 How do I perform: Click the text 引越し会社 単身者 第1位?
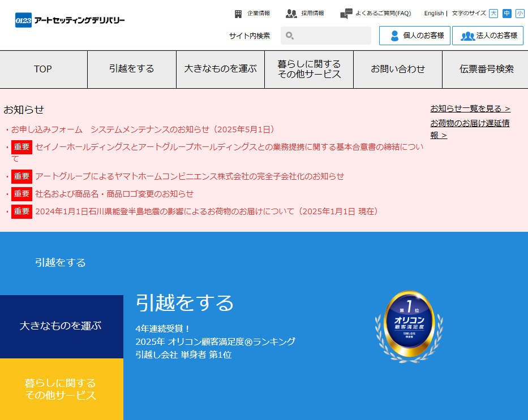[x=183, y=355]
